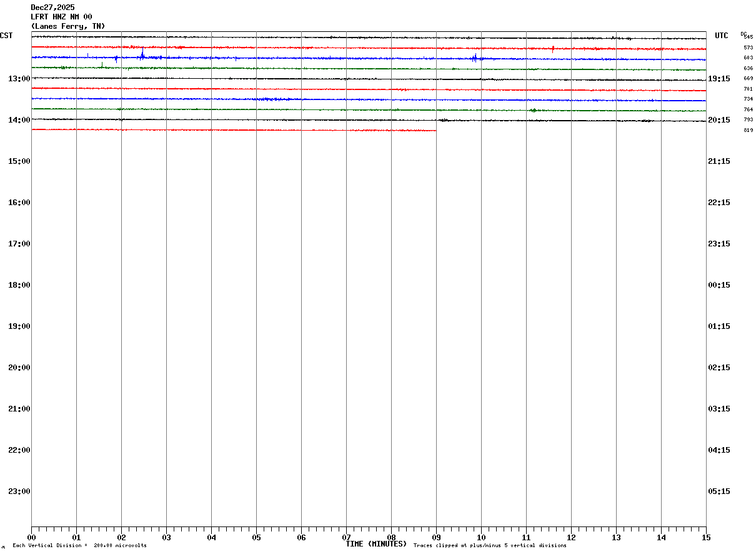Select the 21:00 CST time label
The width and height of the screenshot is (756, 554).
tap(19, 409)
